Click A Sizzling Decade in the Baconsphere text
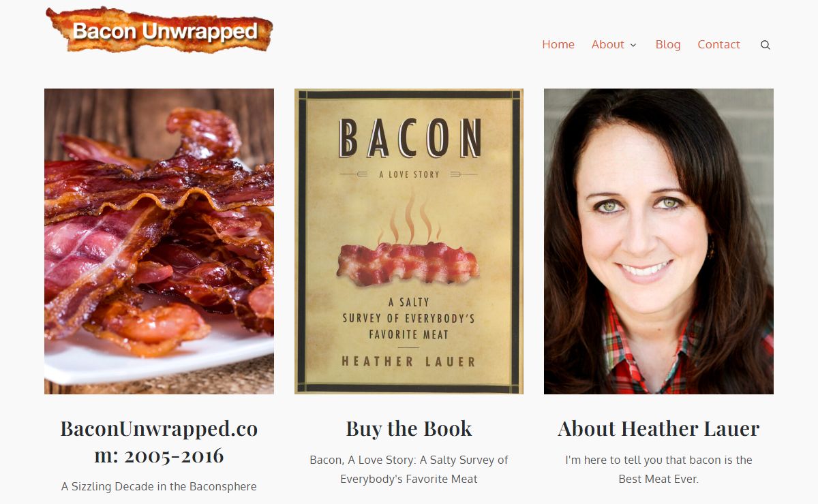 click(159, 486)
